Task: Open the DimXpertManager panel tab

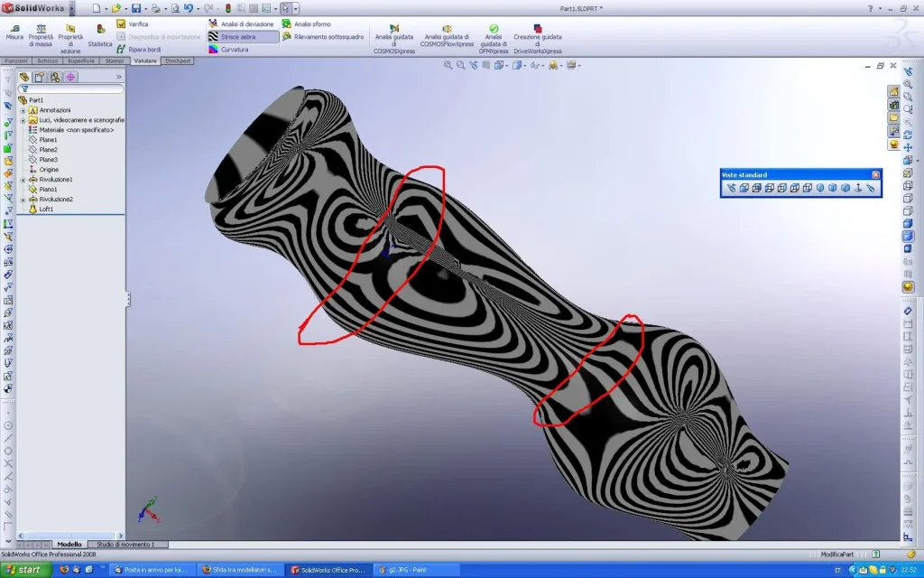Action: (70, 77)
